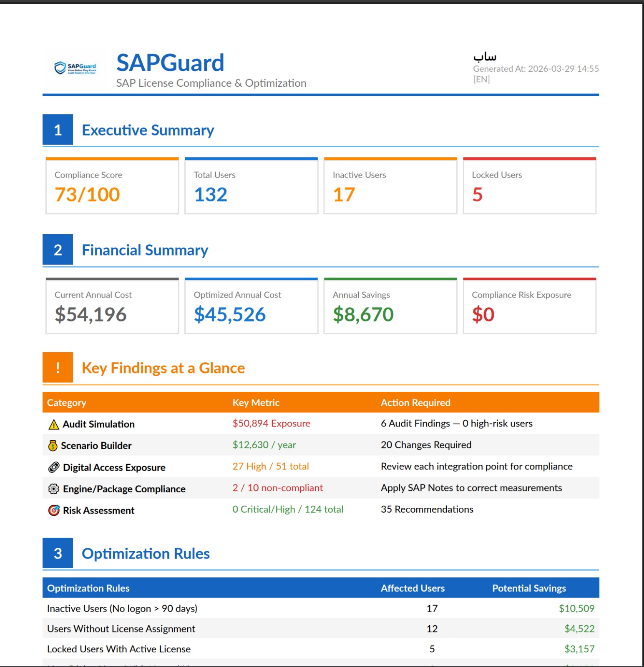Click the section number 2 badge

point(58,249)
